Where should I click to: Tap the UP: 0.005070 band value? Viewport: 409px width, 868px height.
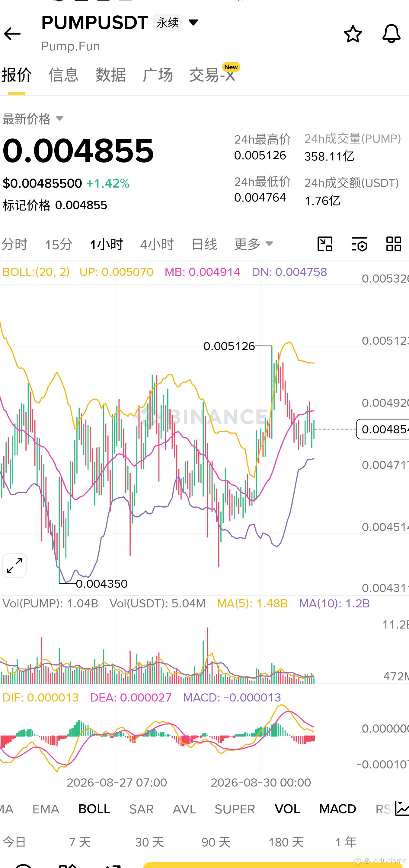click(x=116, y=272)
